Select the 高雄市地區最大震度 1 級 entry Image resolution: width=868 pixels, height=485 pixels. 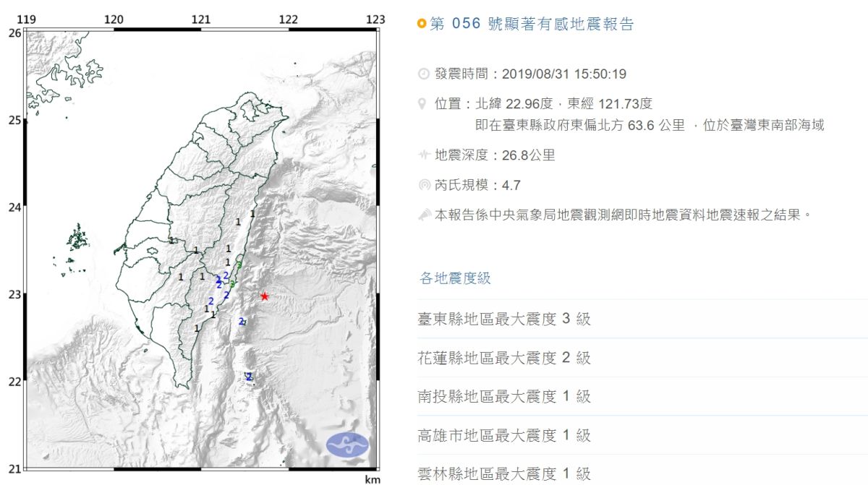pyautogui.click(x=502, y=435)
